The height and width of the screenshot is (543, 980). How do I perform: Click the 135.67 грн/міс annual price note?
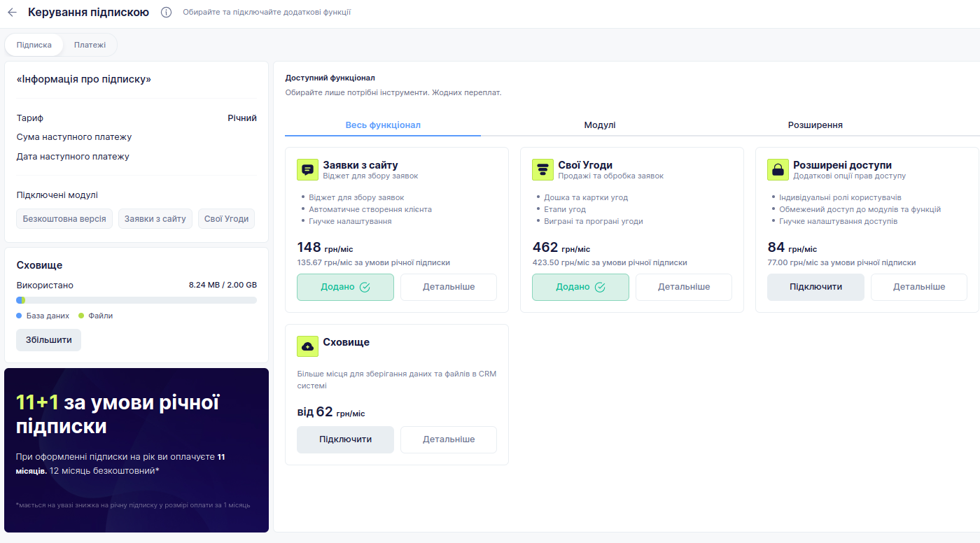tap(373, 263)
